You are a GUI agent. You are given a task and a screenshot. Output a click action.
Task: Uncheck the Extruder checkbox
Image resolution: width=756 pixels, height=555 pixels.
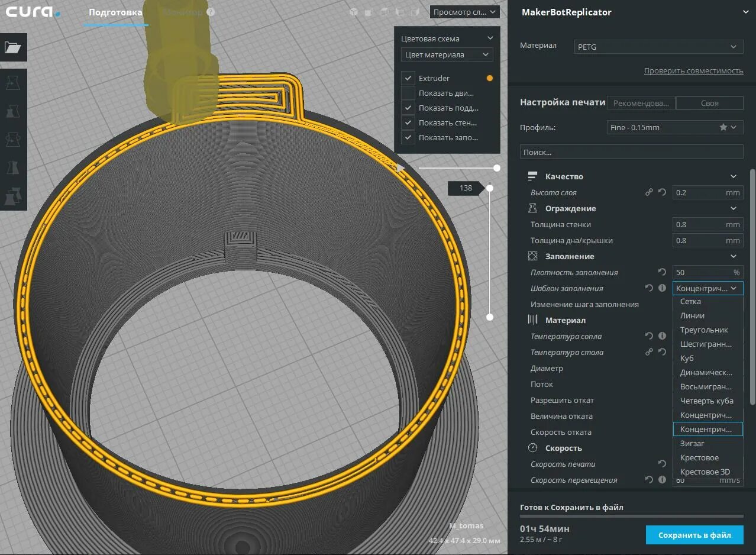(408, 78)
